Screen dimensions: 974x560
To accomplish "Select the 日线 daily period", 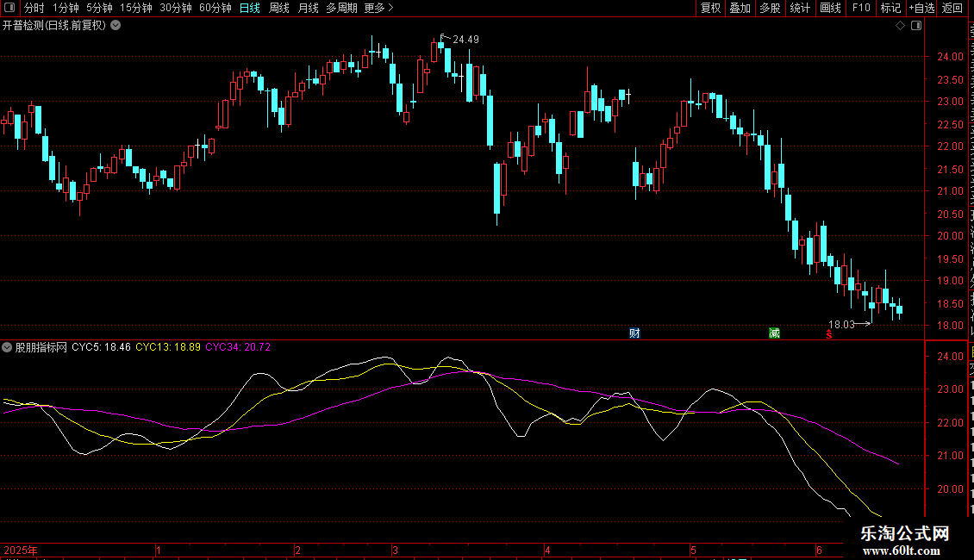I will [x=250, y=8].
